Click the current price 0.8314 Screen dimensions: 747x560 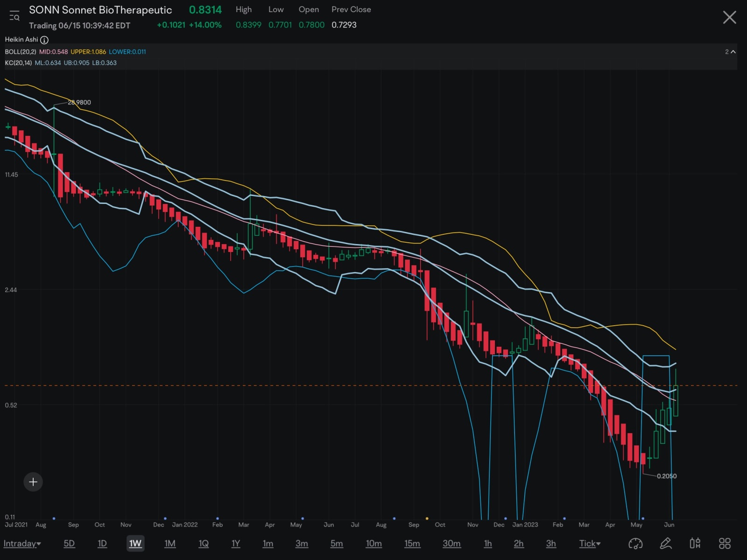205,10
